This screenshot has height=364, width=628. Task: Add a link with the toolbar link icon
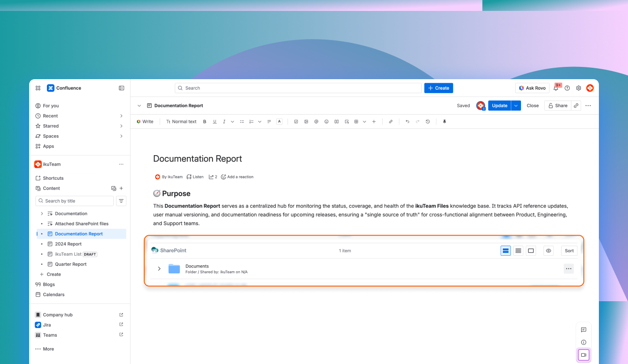[x=390, y=121]
